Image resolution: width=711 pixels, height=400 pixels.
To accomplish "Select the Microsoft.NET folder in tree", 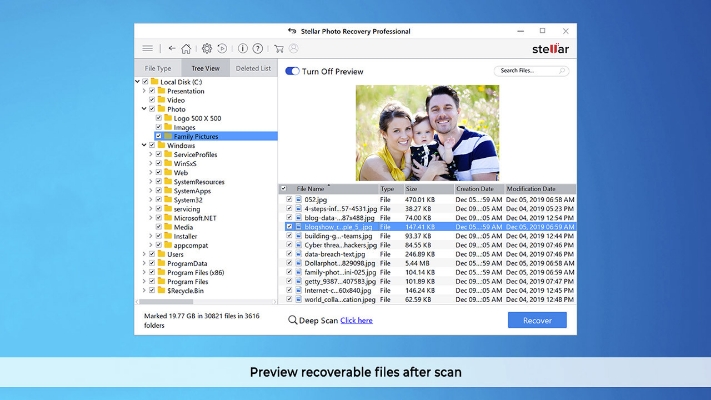I will [195, 218].
